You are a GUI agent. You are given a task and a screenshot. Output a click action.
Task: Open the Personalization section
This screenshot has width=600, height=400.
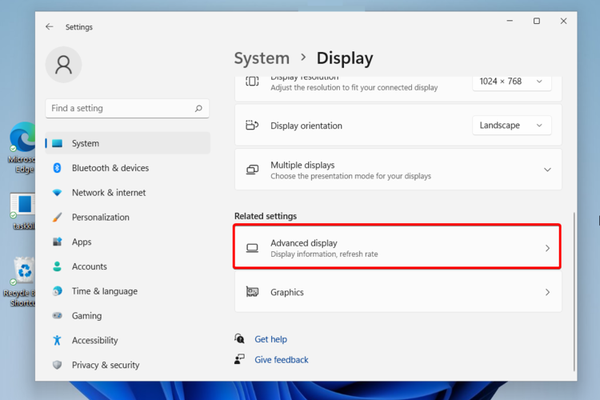tap(100, 217)
